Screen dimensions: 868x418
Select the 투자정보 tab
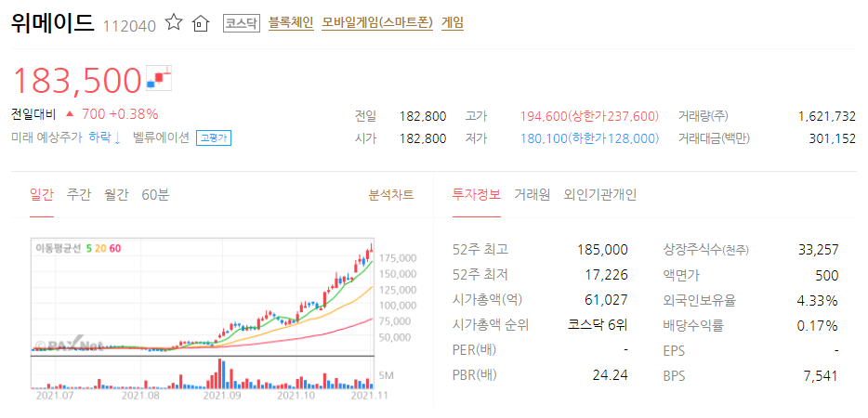click(477, 195)
